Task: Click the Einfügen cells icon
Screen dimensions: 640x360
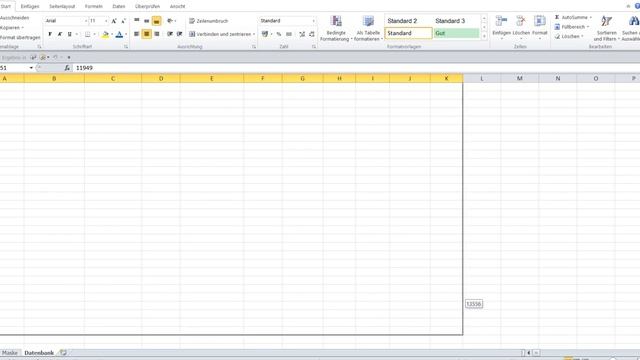Action: 501,21
